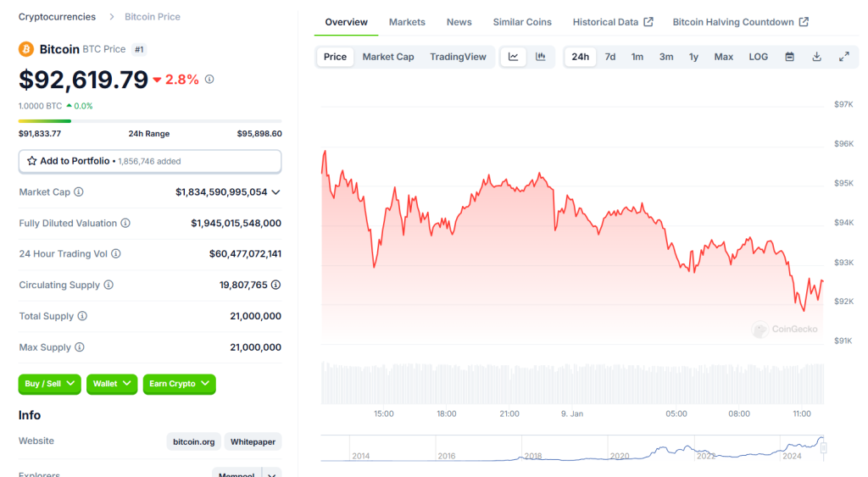The image size is (868, 477).
Task: Select the 1m time range
Action: coord(637,57)
